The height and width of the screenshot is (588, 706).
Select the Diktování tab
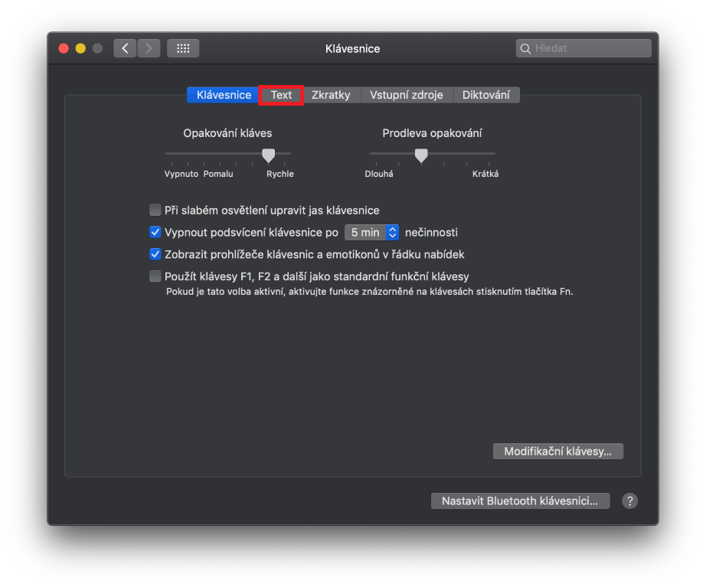tap(486, 95)
